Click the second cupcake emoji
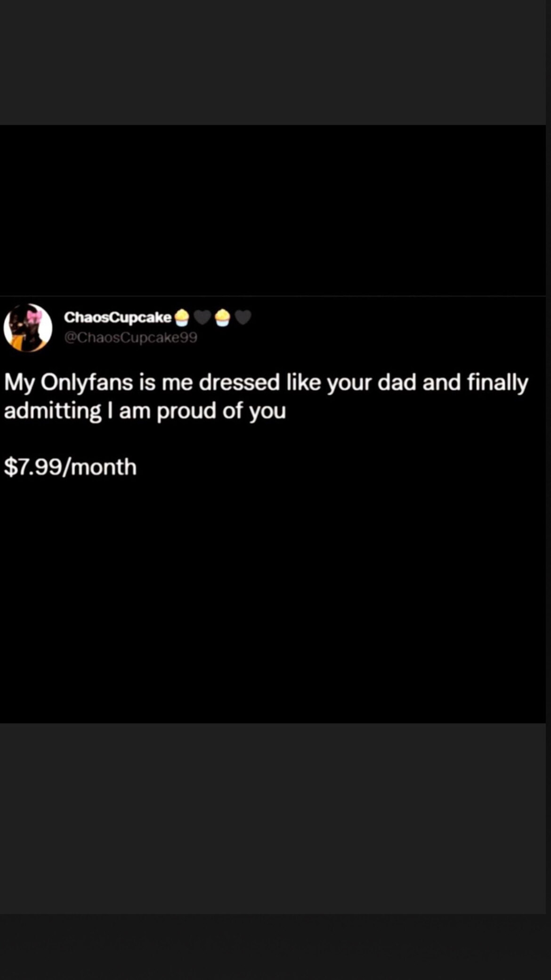This screenshot has height=980, width=551. tap(223, 318)
